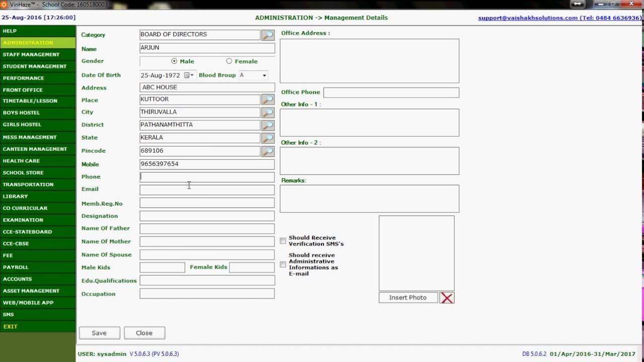Open the LIBRARY module
Image resolution: width=644 pixels, height=362 pixels.
(38, 196)
